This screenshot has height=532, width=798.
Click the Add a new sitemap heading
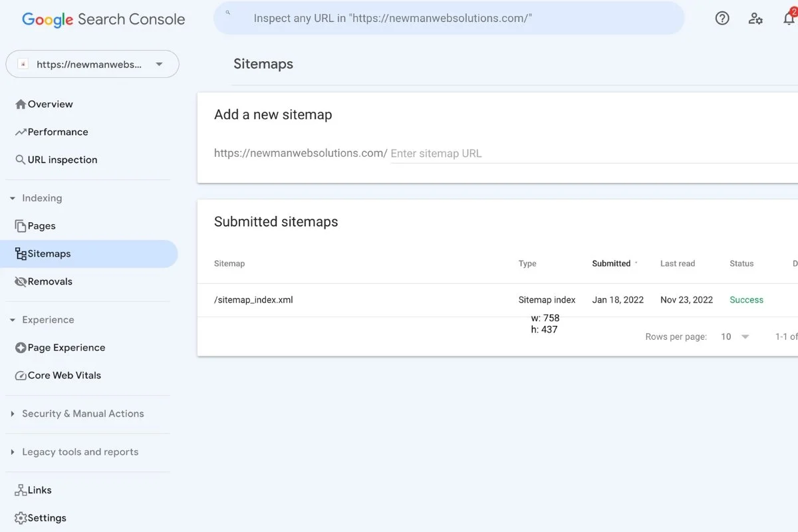[x=273, y=115]
